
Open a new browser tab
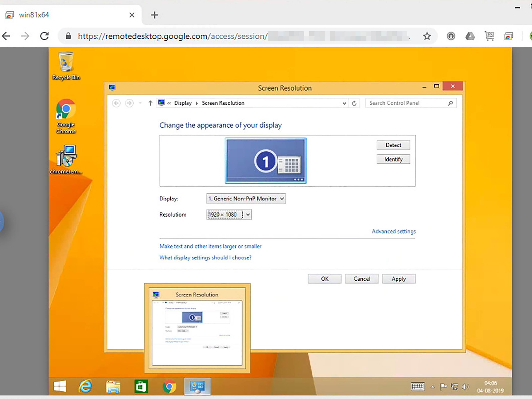pyautogui.click(x=155, y=15)
